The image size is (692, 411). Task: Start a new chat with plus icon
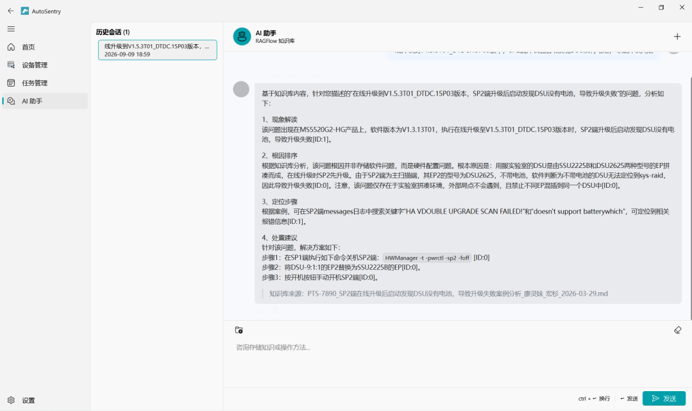[677, 37]
